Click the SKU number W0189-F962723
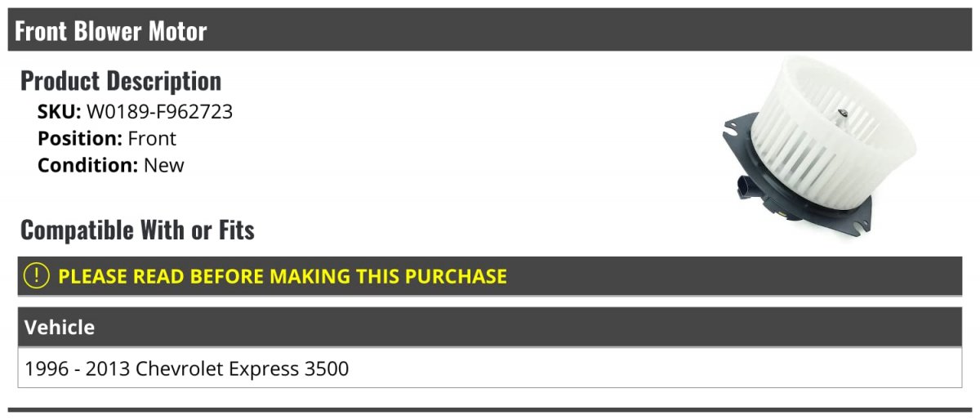This screenshot has width=980, height=420. click(159, 112)
